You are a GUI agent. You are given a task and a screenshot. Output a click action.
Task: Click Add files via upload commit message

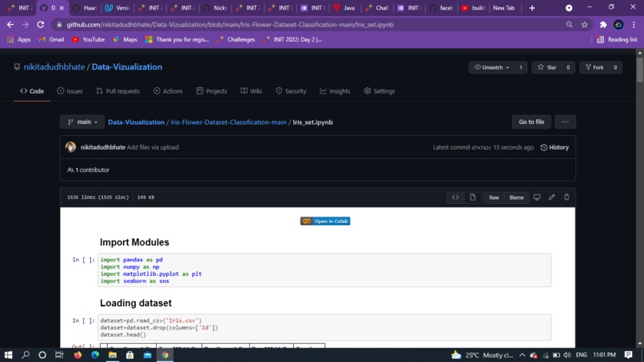153,147
